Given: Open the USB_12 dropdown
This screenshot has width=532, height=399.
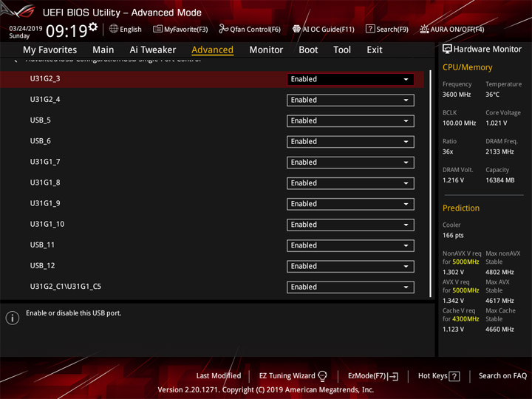Looking at the screenshot, I should pos(350,266).
